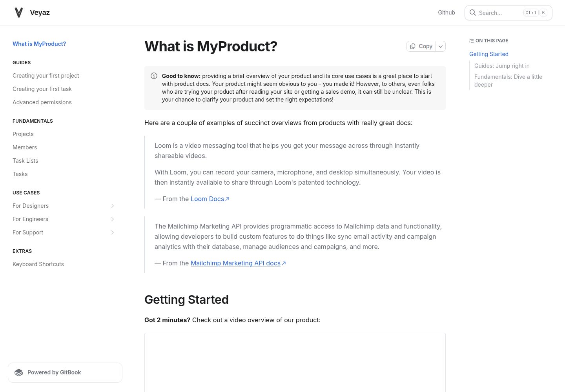Open the Members page

(25, 147)
